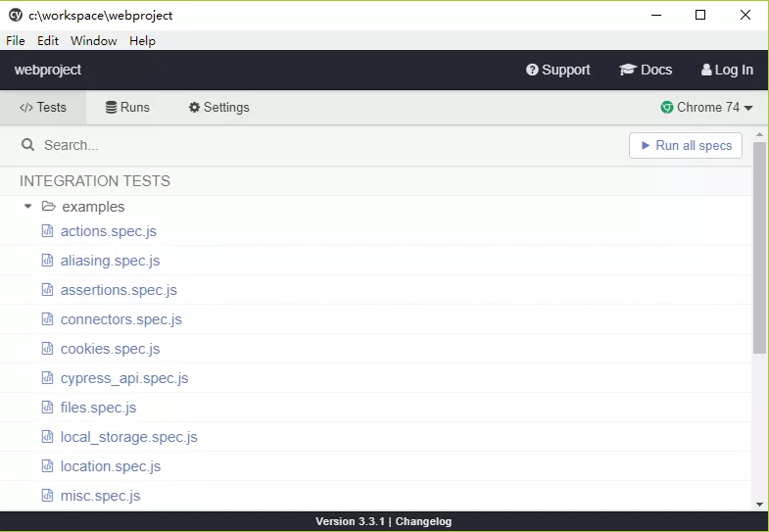Click the examples folder name
The image size is (769, 532).
pos(93,207)
